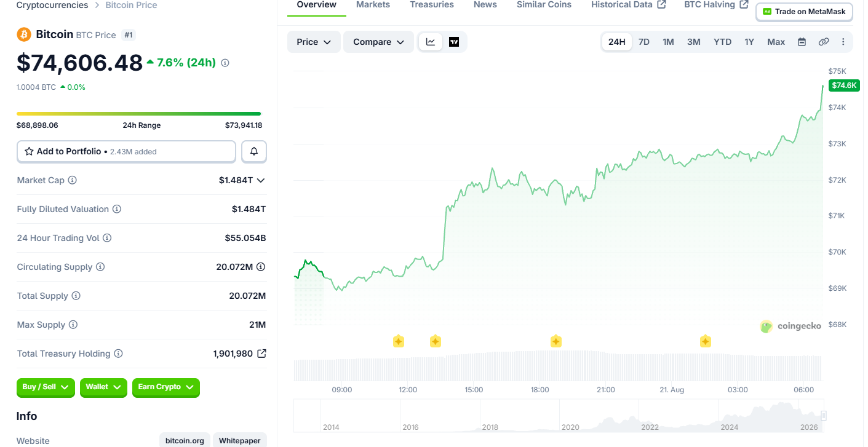Image resolution: width=868 pixels, height=447 pixels.
Task: Open Total Treasury Holding external link icon
Action: tap(261, 354)
